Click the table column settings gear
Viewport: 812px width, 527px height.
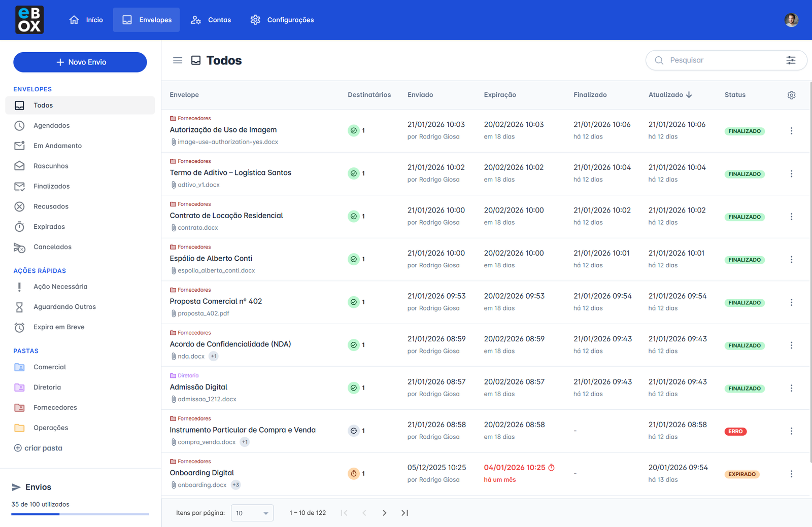click(791, 95)
